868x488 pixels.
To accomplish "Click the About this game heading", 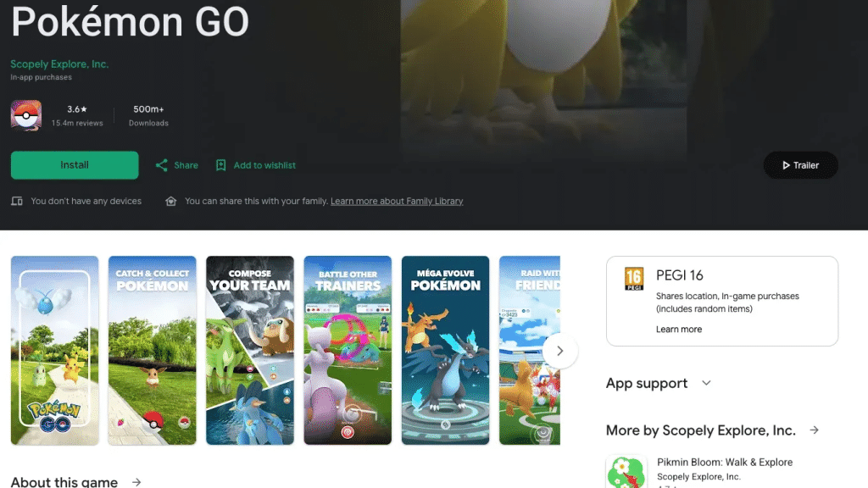I will [64, 482].
